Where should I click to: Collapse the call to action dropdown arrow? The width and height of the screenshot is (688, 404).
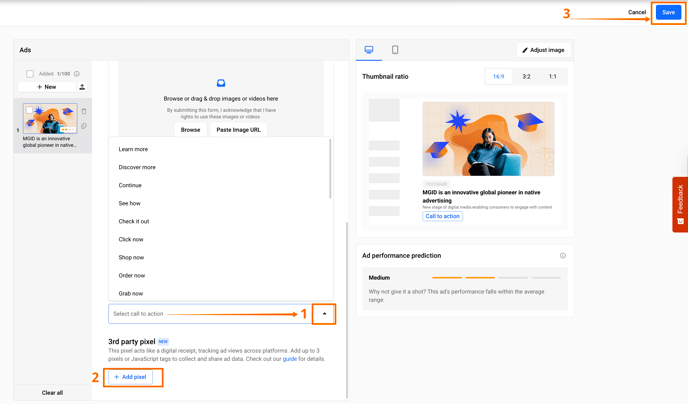pos(324,314)
